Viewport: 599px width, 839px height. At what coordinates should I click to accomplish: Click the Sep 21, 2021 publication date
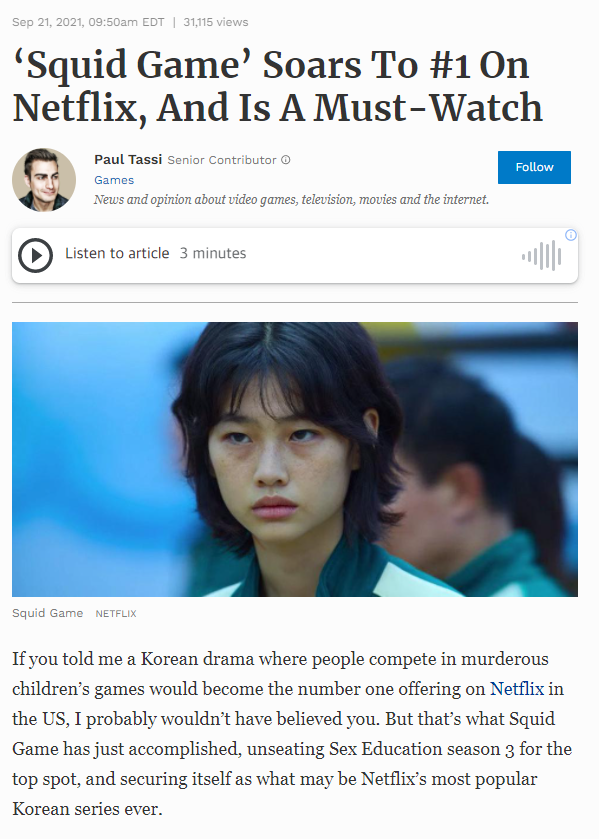(88, 22)
